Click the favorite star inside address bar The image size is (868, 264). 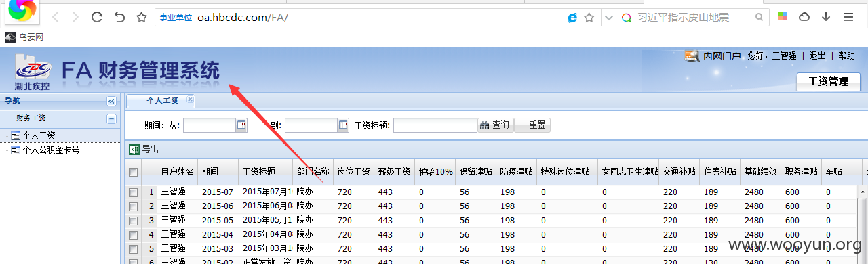[589, 17]
